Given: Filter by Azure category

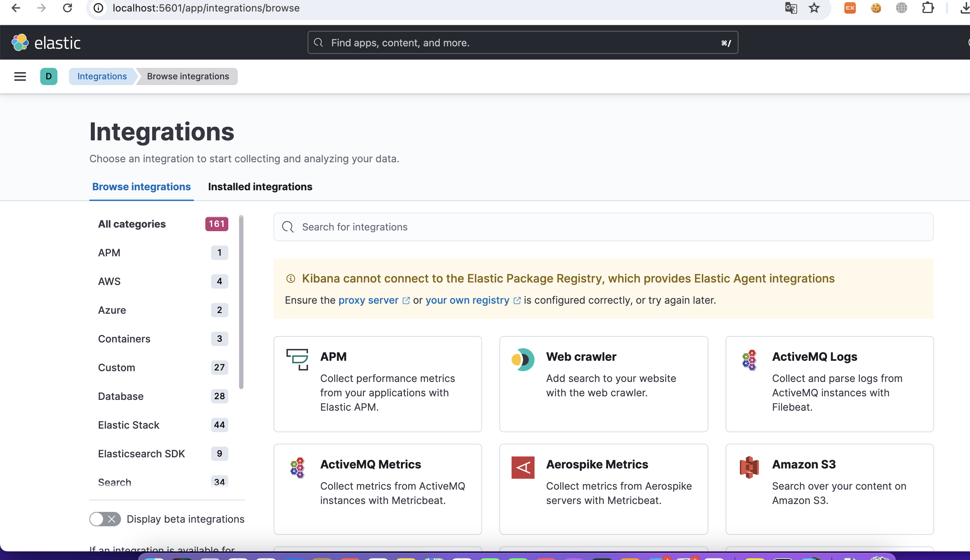Looking at the screenshot, I should point(163,310).
